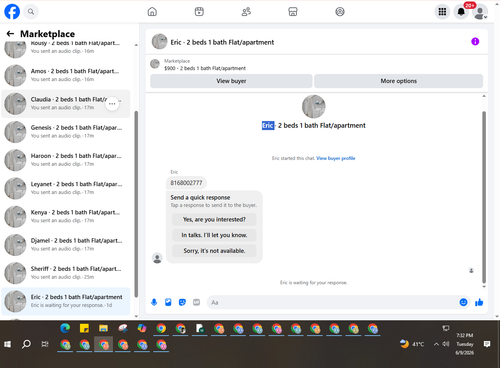
Task: Open the Friends icon in top navigation
Action: tap(246, 12)
